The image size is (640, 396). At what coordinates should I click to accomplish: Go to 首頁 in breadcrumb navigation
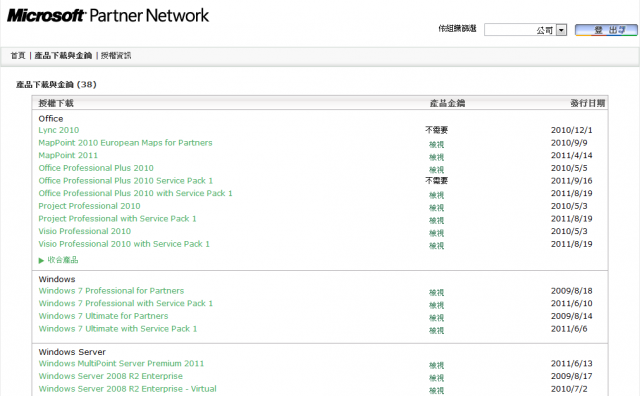pos(18,56)
